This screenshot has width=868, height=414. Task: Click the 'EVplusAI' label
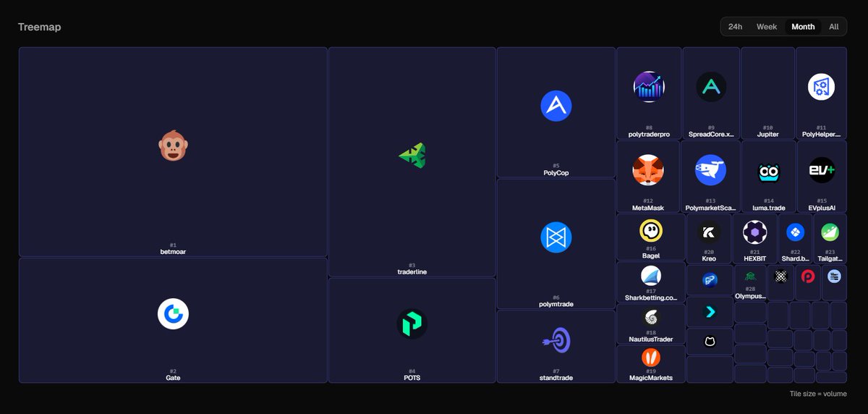click(822, 208)
